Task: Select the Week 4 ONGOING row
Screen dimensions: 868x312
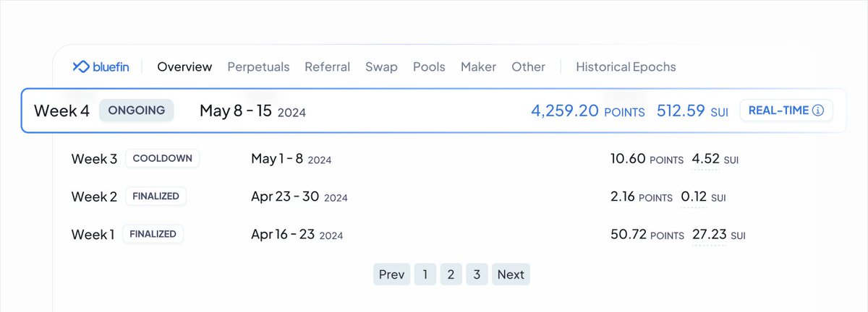Action: [433, 110]
